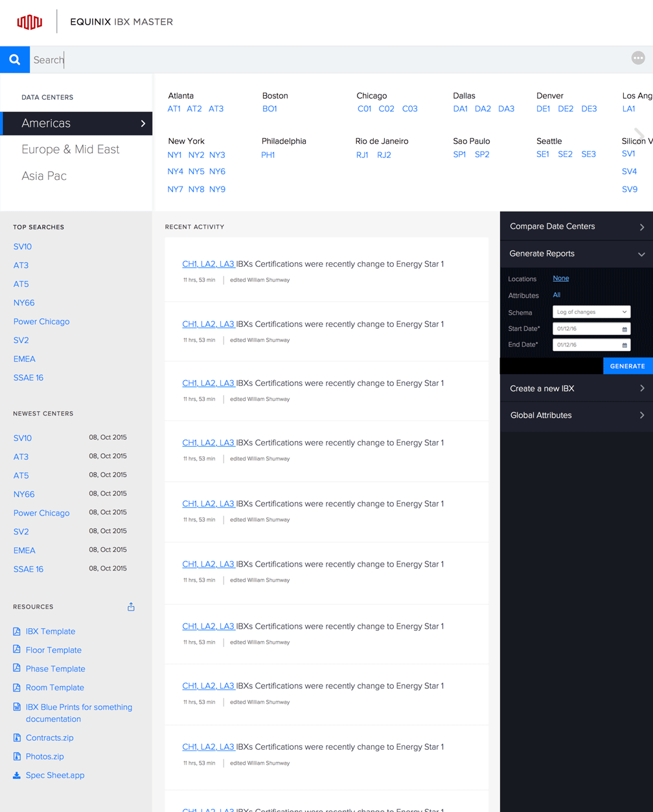Open the Schema dropdown showing Log of changes
Screen dimensions: 653x812
[x=591, y=311]
